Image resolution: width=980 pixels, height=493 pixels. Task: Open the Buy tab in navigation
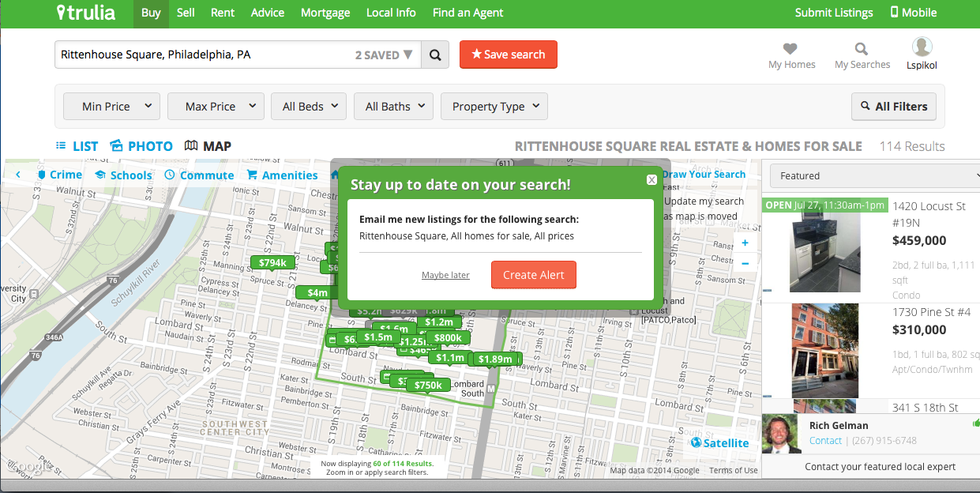pyautogui.click(x=151, y=13)
